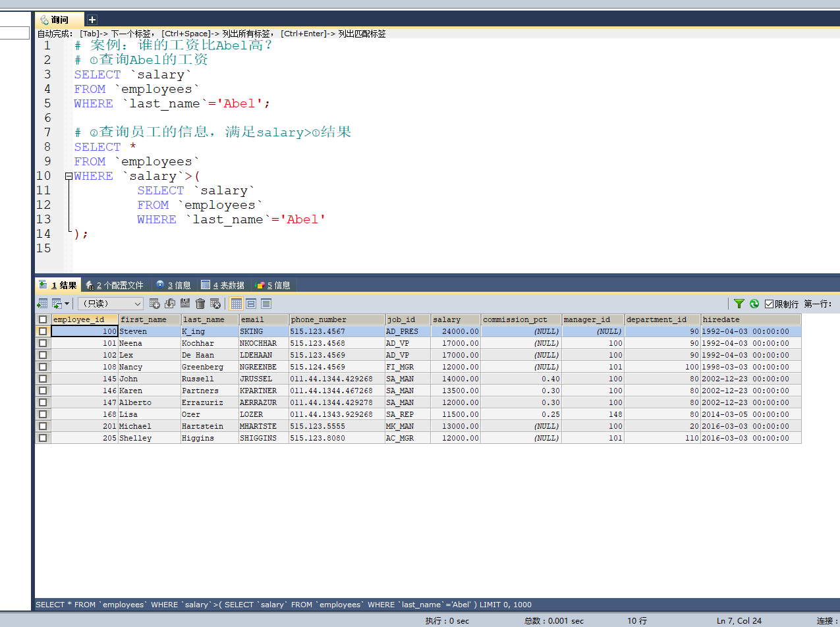Select the email cell NGREENBE

point(264,367)
